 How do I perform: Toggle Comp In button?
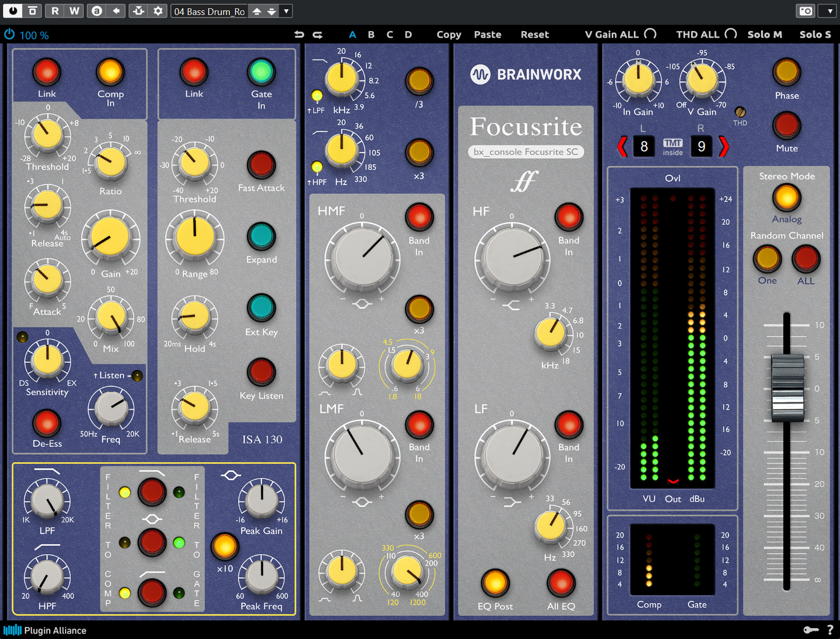(x=110, y=72)
